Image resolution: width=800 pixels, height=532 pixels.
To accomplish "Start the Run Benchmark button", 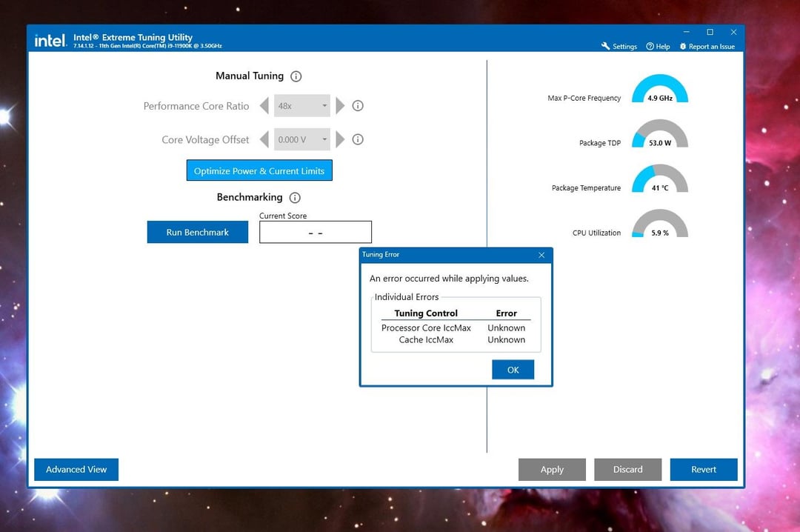I will [198, 233].
